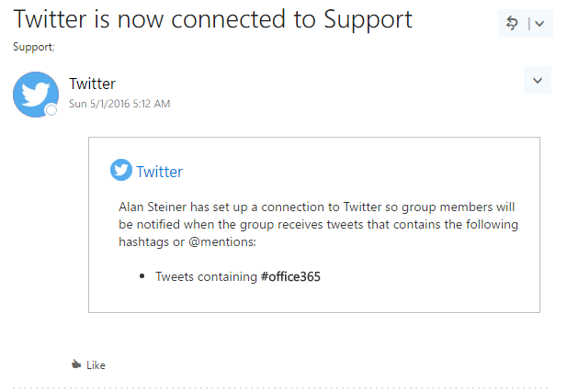Click the Reply all arrow icon
The width and height of the screenshot is (567, 392).
point(513,23)
